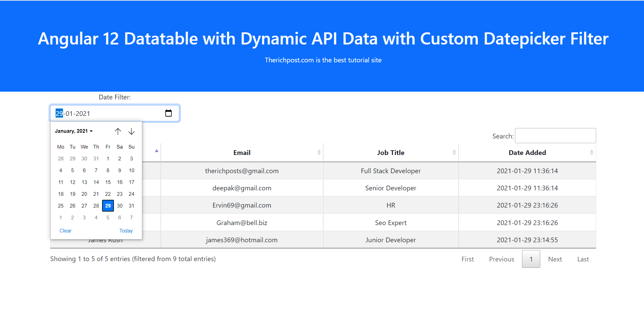Select December 31 greyed date
This screenshot has width=644, height=313.
click(x=96, y=159)
